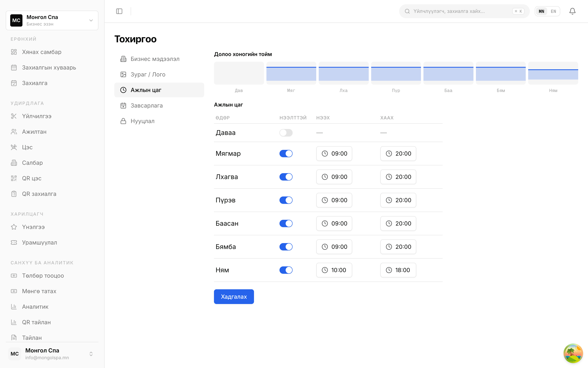Open the notifications bell
Image resolution: width=588 pixels, height=368 pixels.
[572, 11]
